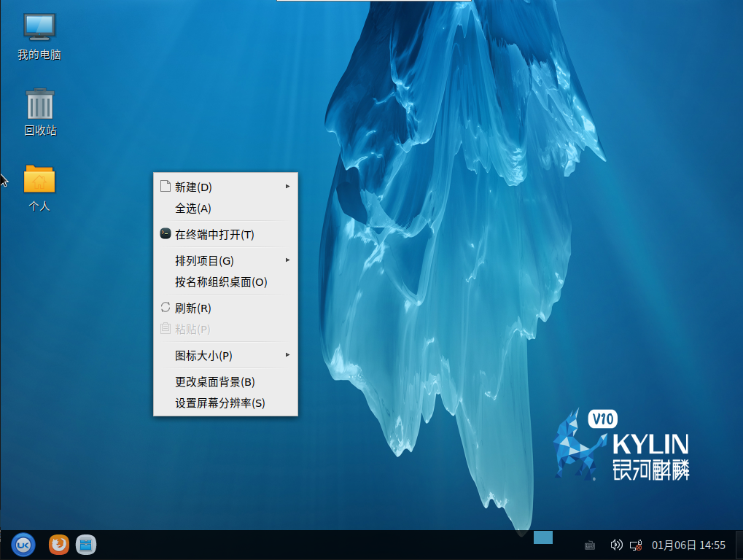Choose 更改桌面背景(B) option
The height and width of the screenshot is (560, 743).
click(x=214, y=382)
